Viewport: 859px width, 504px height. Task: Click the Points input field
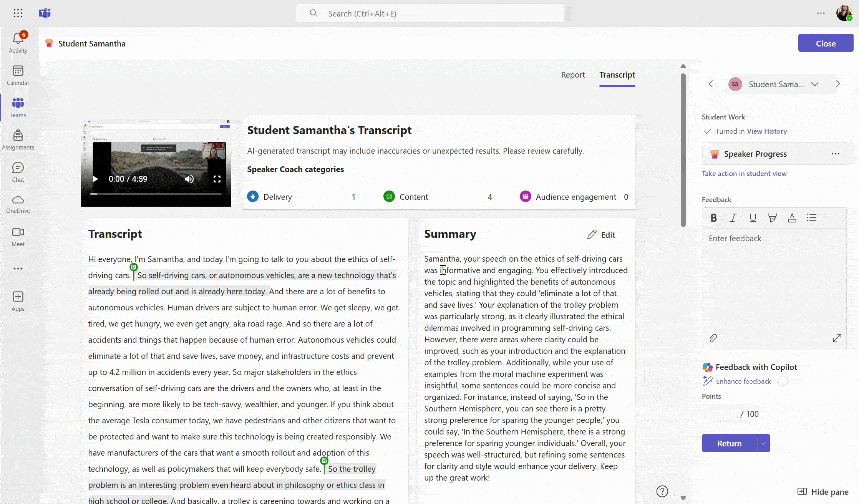click(721, 414)
